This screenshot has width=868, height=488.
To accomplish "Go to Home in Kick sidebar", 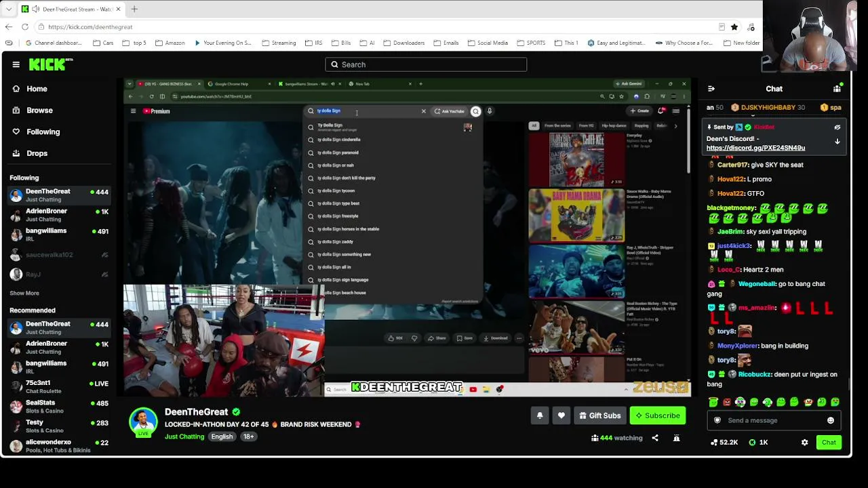I will 37,89.
